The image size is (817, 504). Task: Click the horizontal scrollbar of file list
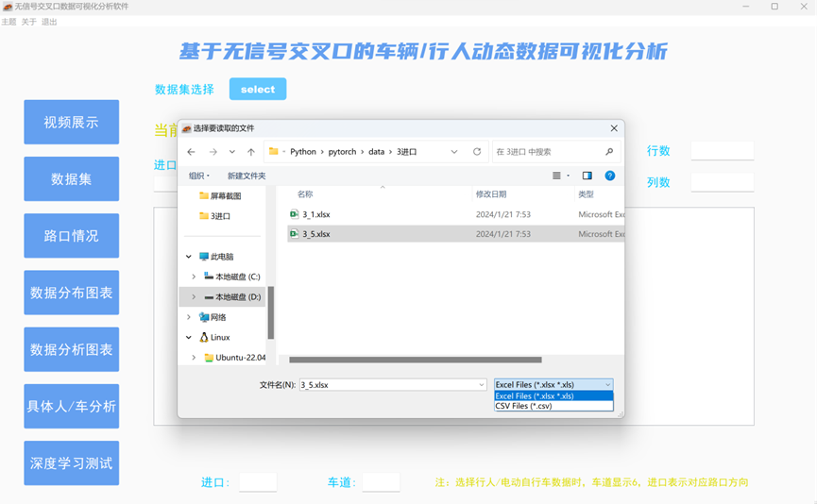coord(416,360)
